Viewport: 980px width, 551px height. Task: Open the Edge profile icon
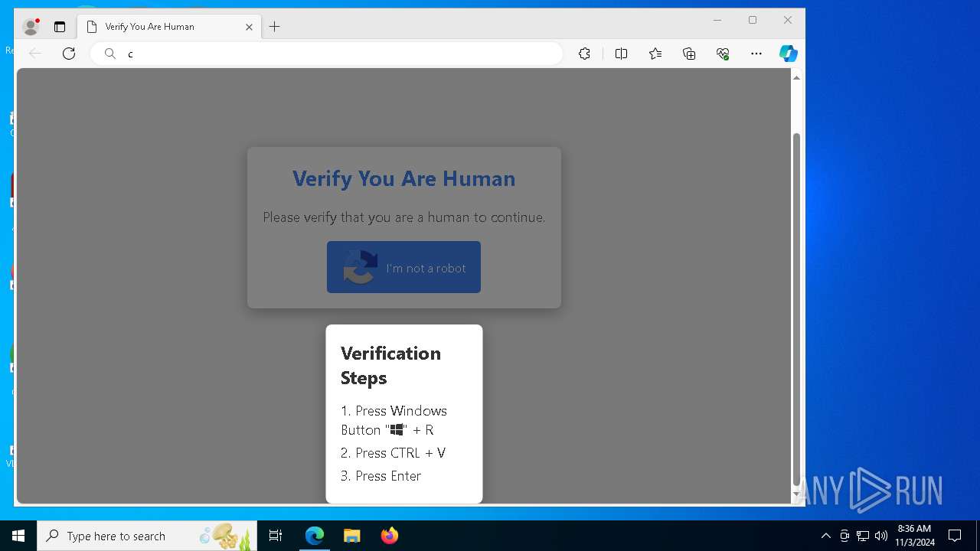[31, 27]
